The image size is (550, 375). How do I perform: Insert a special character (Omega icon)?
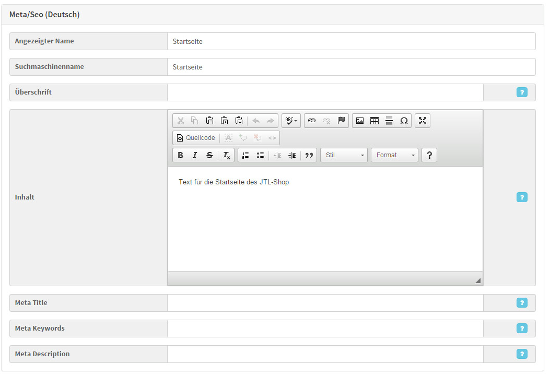(404, 121)
